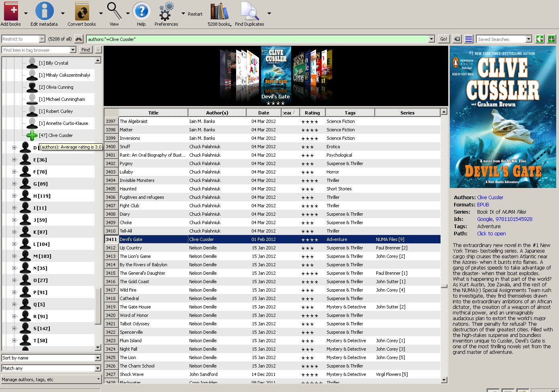The image size is (559, 392).
Task: Click the tag browser scrollbar up arrow
Action: 98,60
